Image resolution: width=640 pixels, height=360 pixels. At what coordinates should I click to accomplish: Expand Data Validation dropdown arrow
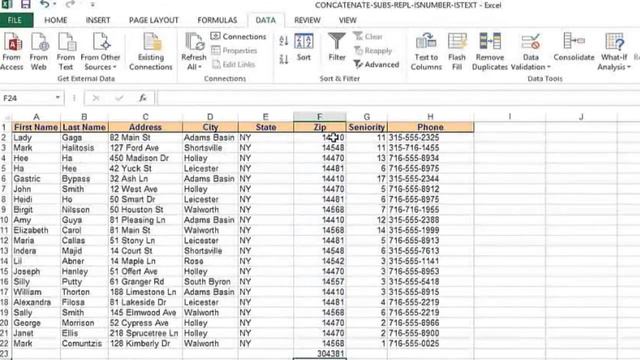coord(549,67)
